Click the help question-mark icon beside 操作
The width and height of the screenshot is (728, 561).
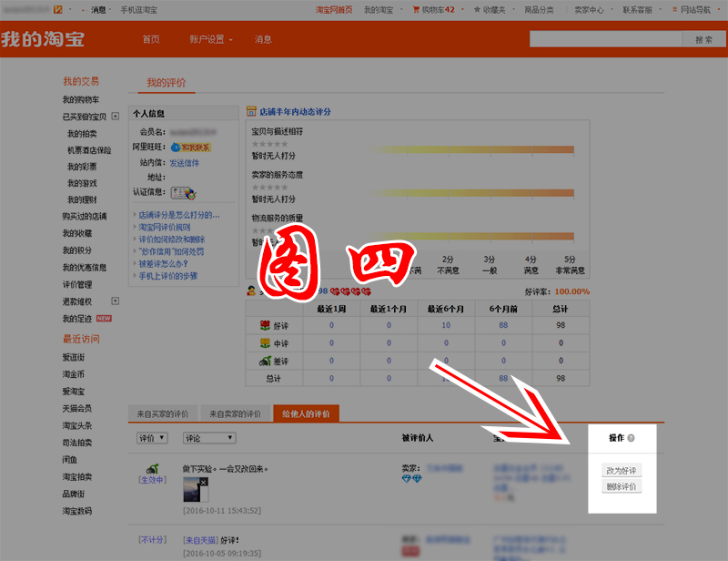pyautogui.click(x=630, y=437)
